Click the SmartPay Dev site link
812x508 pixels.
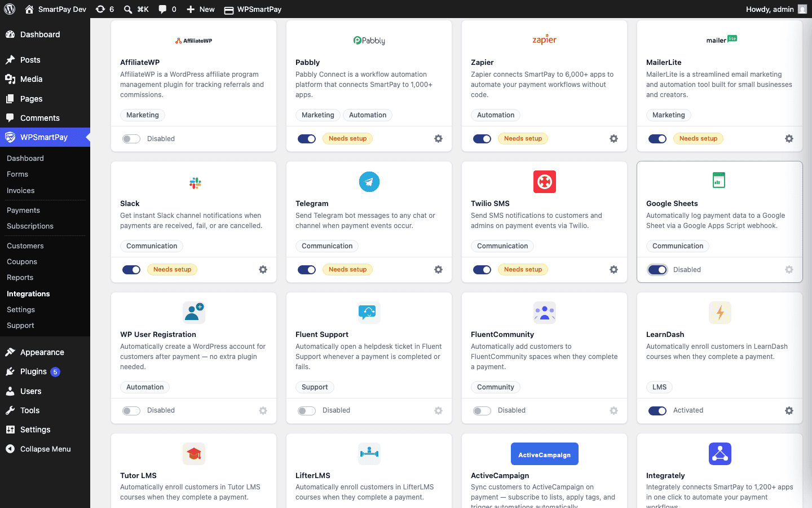click(x=56, y=9)
